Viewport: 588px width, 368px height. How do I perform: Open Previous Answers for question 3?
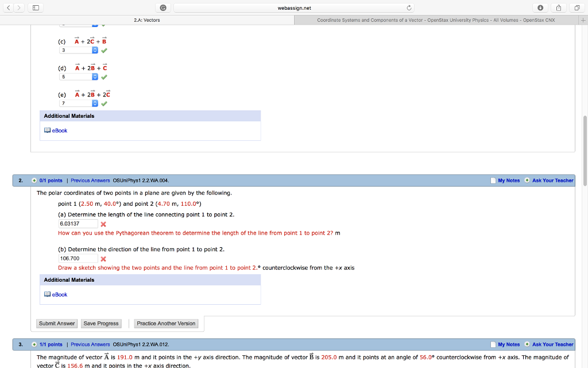pyautogui.click(x=90, y=344)
